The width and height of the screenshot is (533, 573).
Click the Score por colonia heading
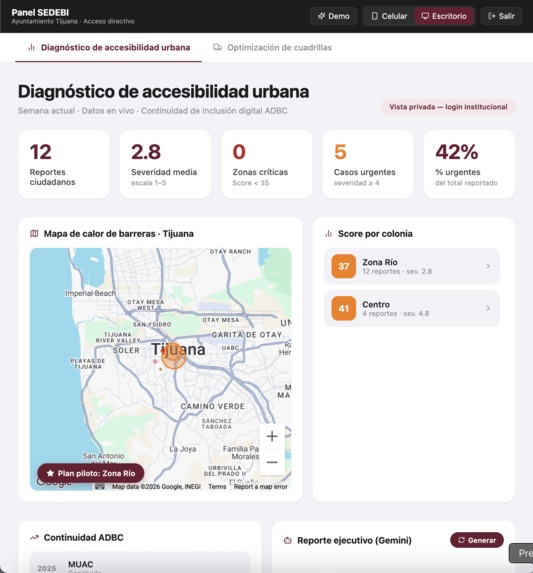coord(375,234)
